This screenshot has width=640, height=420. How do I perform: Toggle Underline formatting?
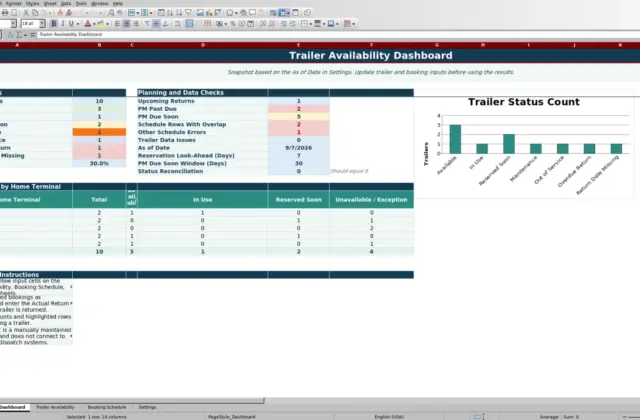(71, 24)
